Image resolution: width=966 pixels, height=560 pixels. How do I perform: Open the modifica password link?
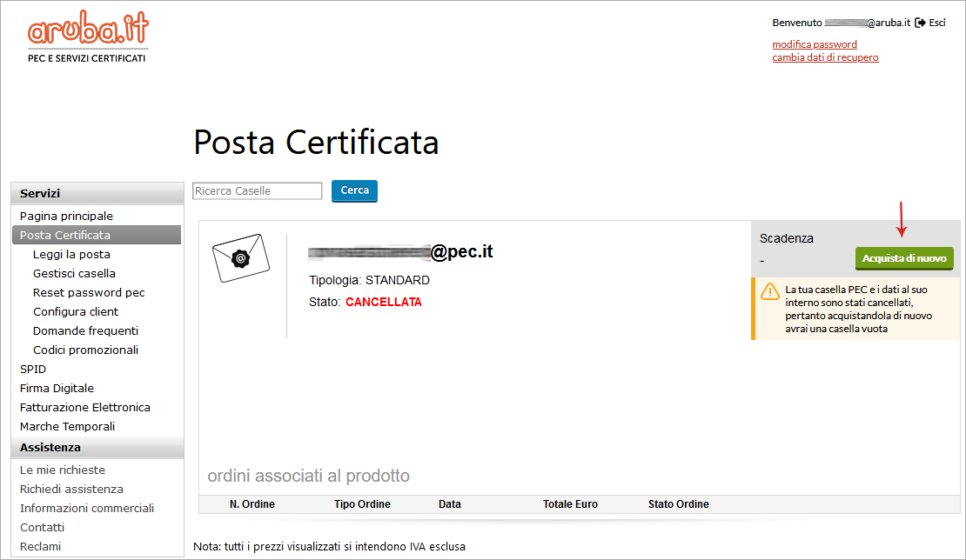point(815,44)
